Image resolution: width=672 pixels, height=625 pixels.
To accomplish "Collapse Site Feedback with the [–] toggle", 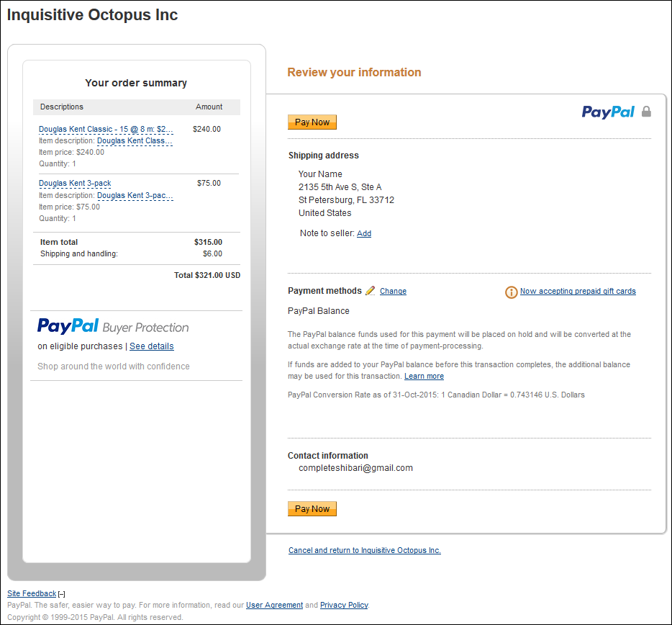I will [x=62, y=594].
